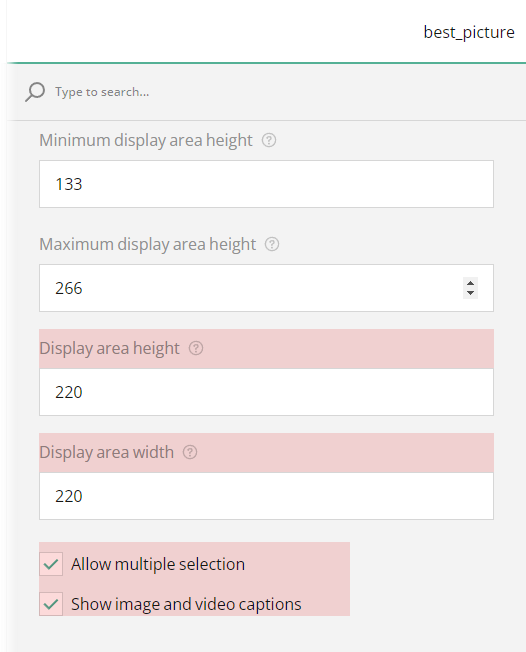Show help tooltip for Display area height
Image resolution: width=526 pixels, height=652 pixels.
(x=196, y=348)
